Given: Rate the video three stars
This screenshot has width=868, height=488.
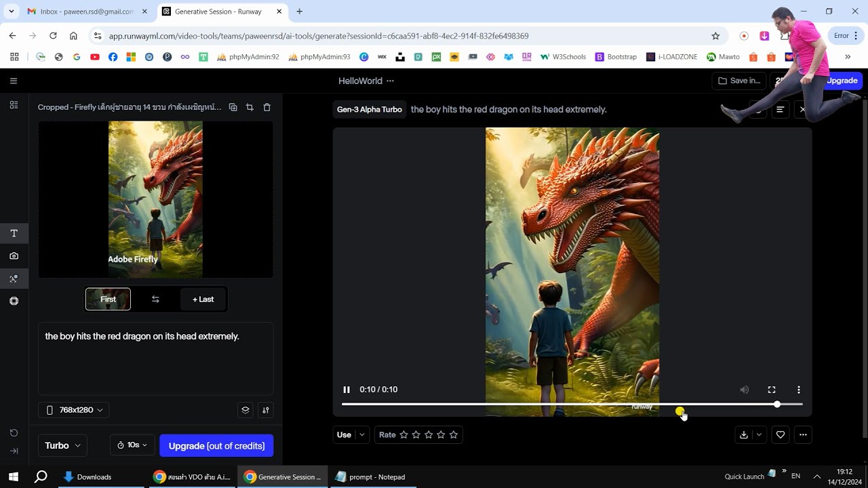Looking at the screenshot, I should coord(429,434).
